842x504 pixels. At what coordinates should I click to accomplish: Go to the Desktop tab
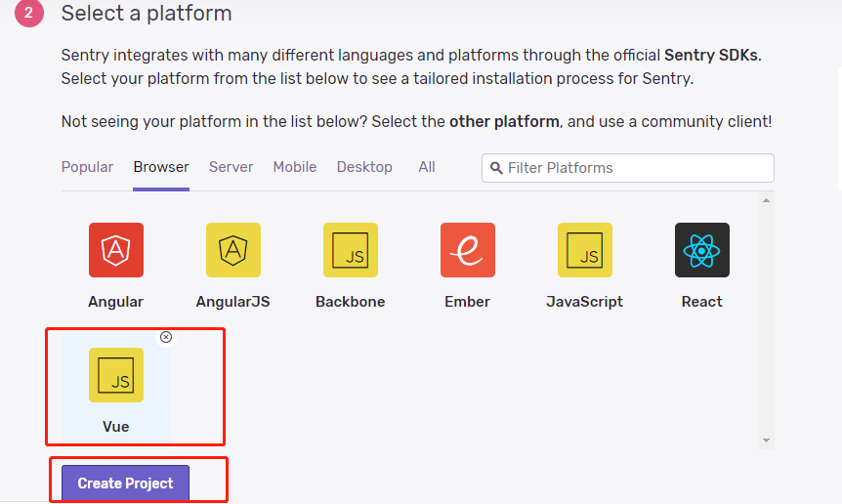click(364, 167)
